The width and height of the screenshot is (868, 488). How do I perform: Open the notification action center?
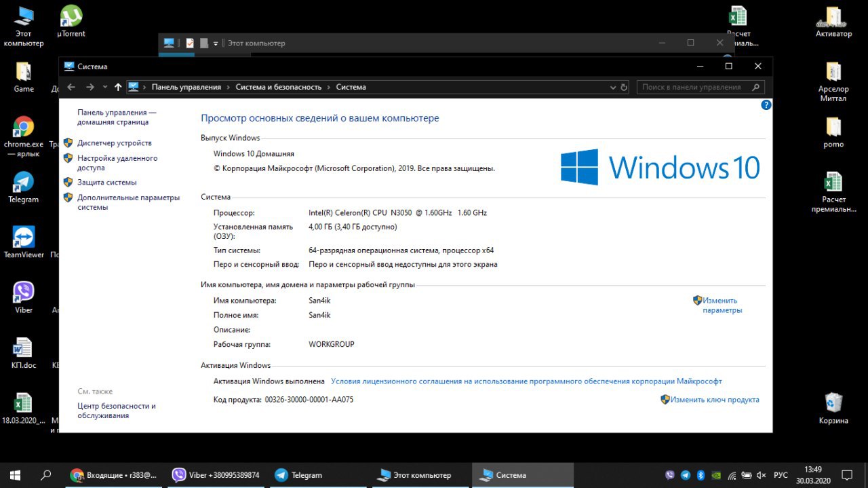847,475
